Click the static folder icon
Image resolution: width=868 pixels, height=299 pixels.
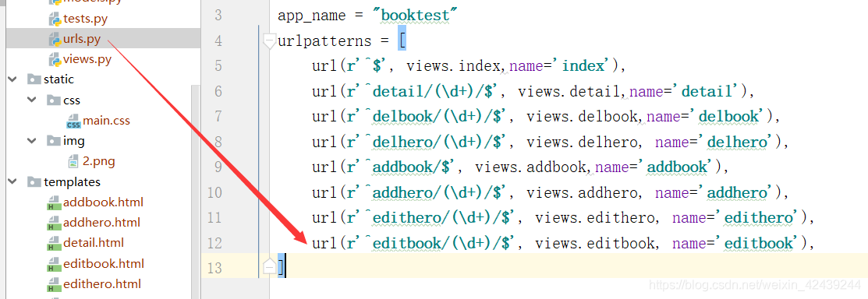tap(34, 79)
